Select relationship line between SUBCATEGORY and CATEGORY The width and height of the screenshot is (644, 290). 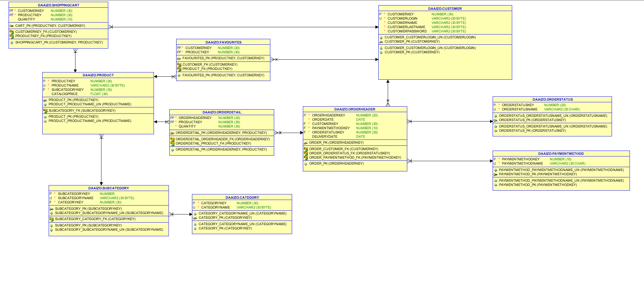[180, 215]
